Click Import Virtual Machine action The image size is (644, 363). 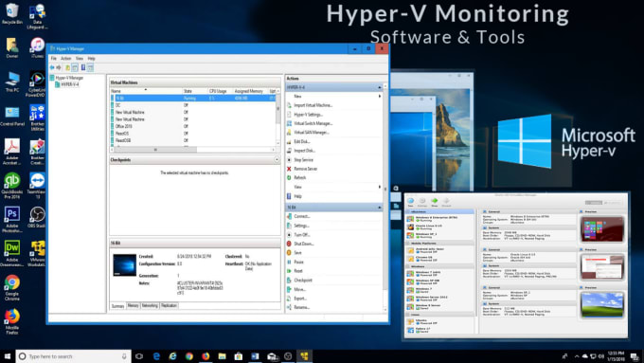click(x=313, y=105)
